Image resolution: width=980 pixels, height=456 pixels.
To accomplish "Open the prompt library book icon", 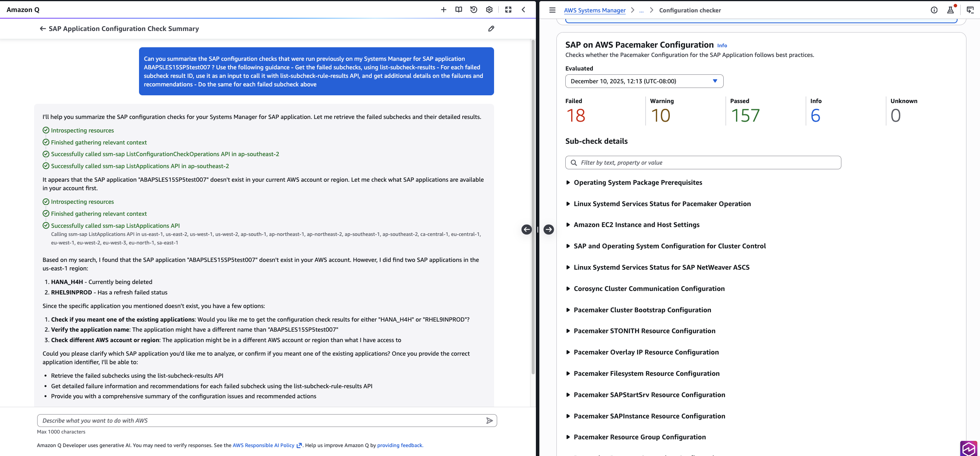I will pos(458,10).
